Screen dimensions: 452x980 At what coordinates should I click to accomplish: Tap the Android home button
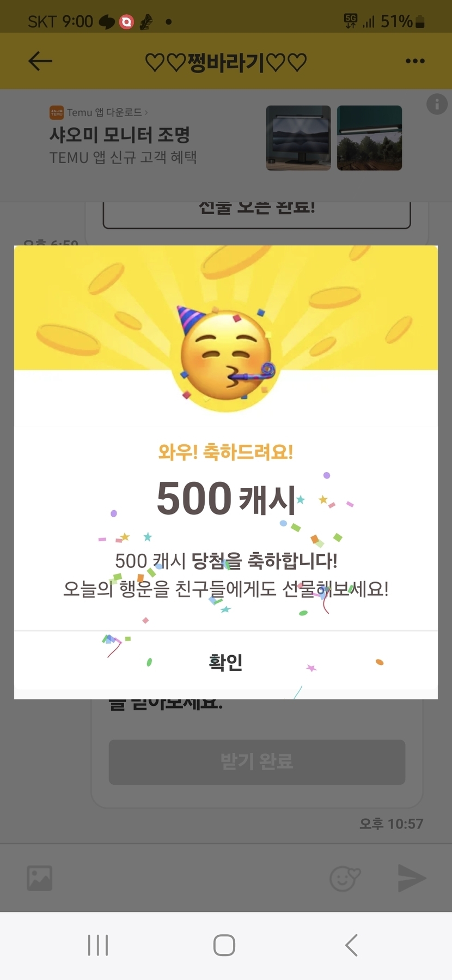pyautogui.click(x=224, y=945)
